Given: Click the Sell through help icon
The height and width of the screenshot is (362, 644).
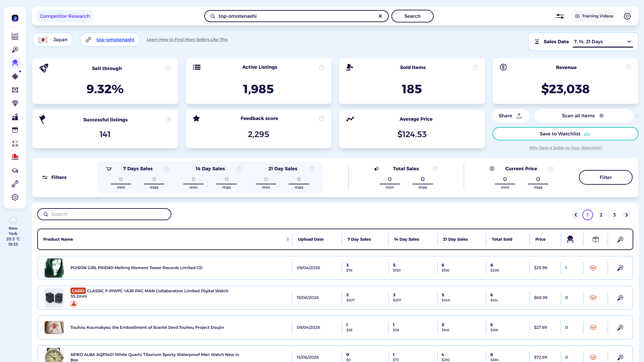Looking at the screenshot, I should (168, 68).
